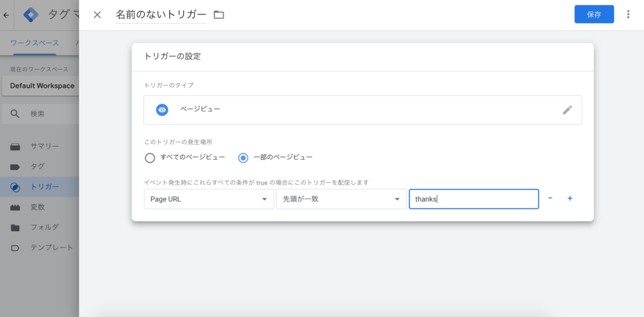The height and width of the screenshot is (317, 644).
Task: Add a condition row with plus button
Action: point(570,199)
